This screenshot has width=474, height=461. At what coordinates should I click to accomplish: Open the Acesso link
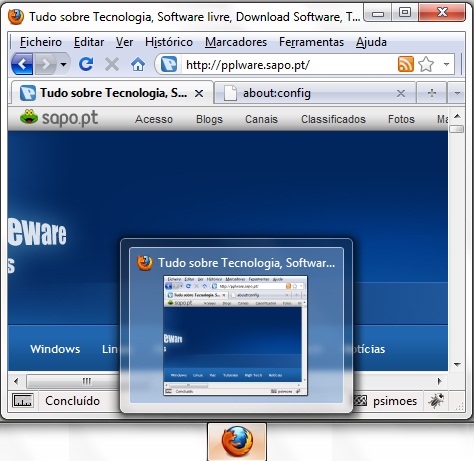154,119
